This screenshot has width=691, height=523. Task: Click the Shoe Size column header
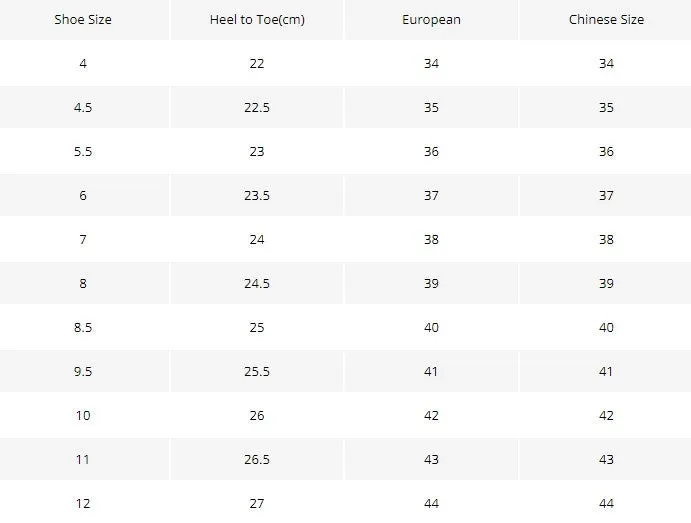(x=83, y=19)
